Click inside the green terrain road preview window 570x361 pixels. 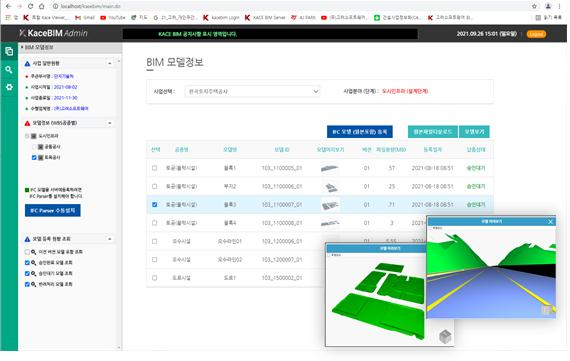(x=491, y=272)
